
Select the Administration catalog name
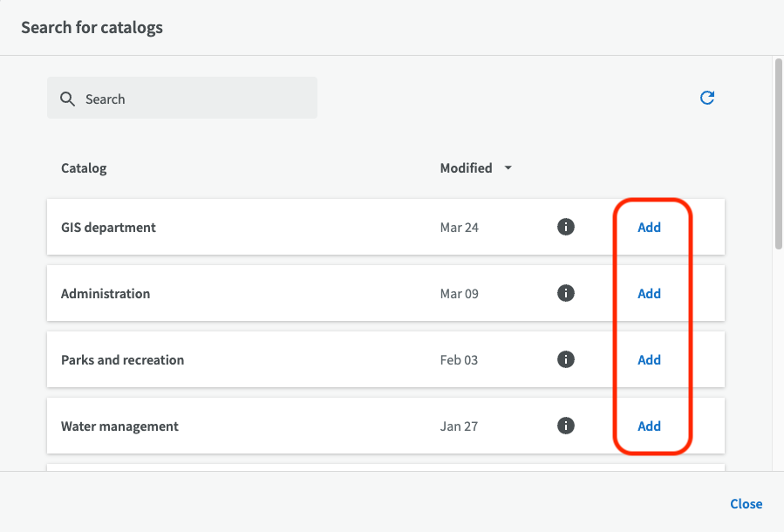106,294
